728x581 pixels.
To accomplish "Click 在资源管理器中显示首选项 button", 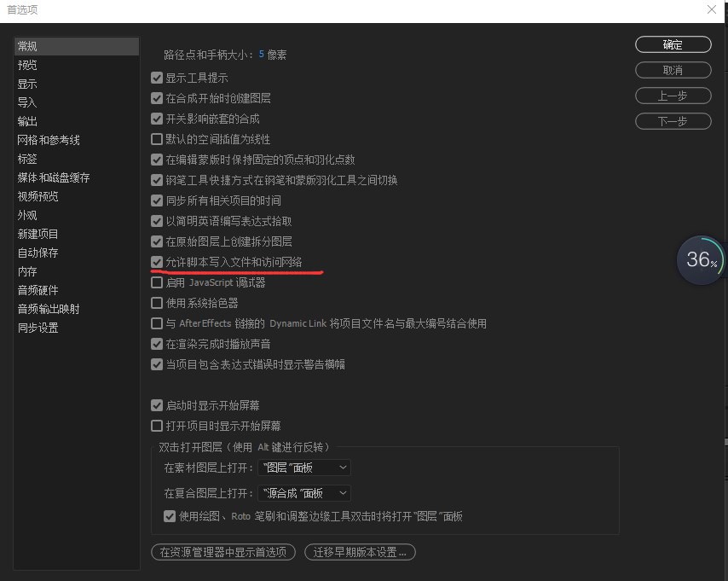I will point(222,552).
